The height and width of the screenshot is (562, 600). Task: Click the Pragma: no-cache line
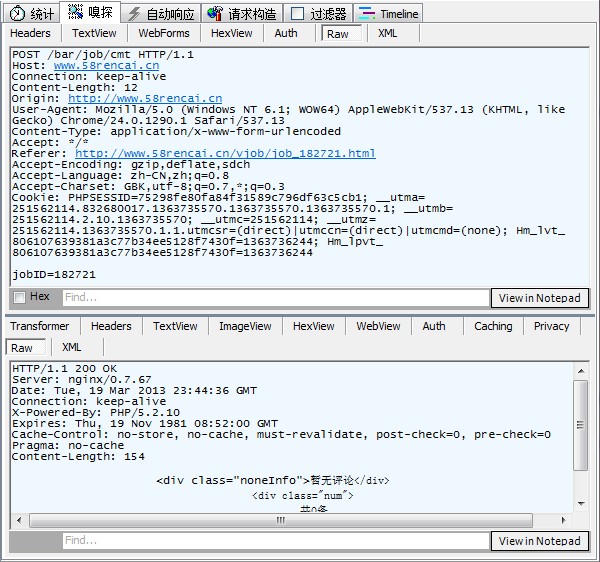(x=68, y=445)
